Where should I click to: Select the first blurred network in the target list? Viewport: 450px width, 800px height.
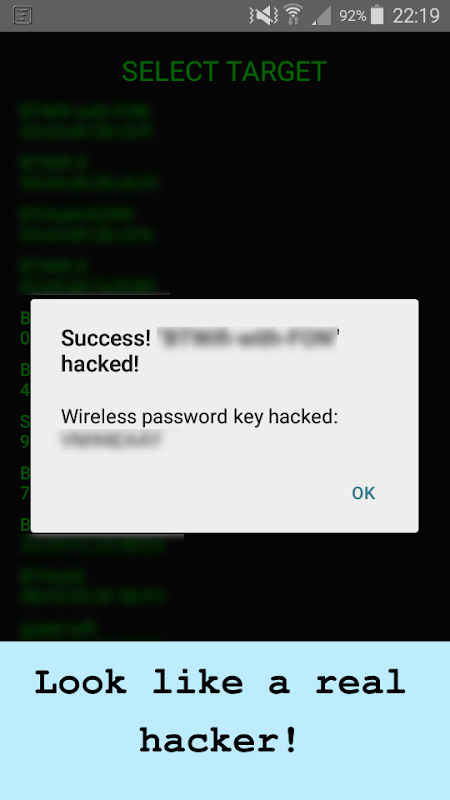[x=86, y=121]
